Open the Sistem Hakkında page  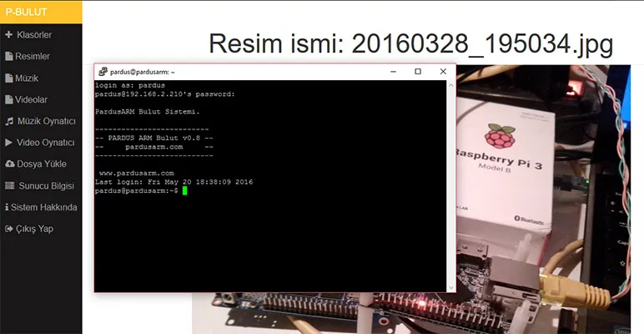coord(43,207)
